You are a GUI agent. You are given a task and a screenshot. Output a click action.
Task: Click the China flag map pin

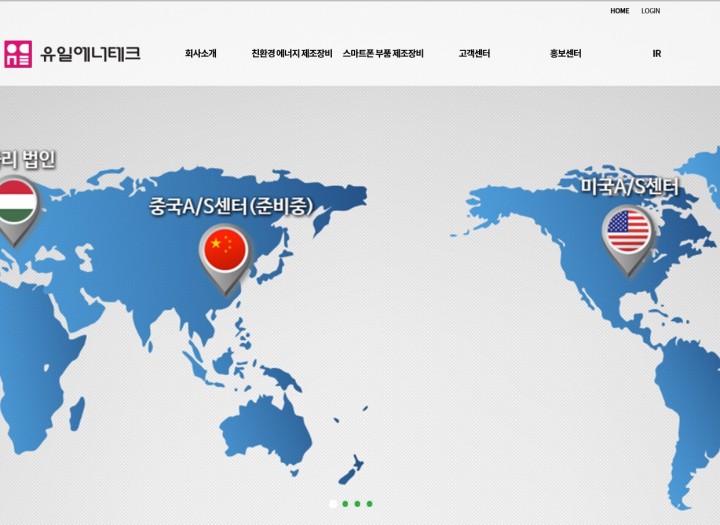(x=224, y=251)
